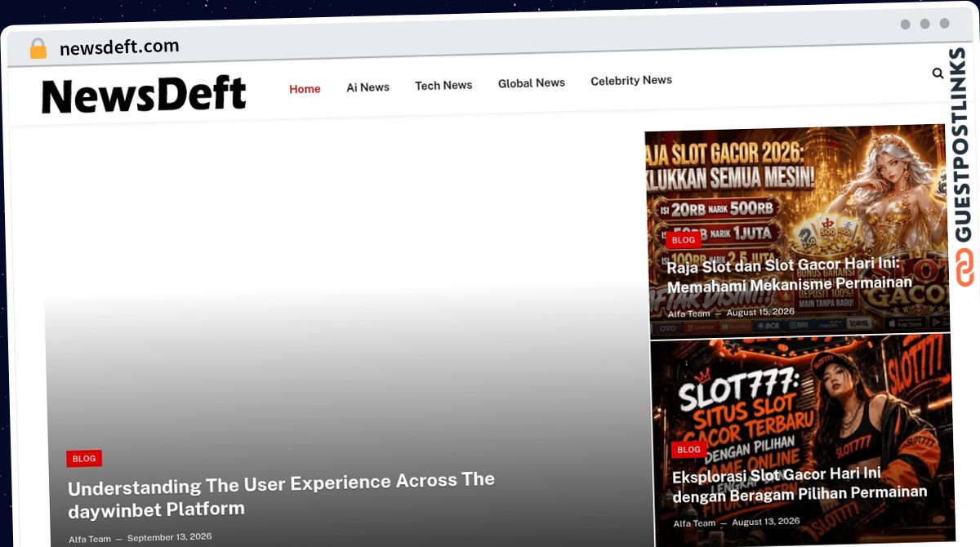Open the Celebrity News menu
The image size is (980, 547).
click(x=631, y=80)
